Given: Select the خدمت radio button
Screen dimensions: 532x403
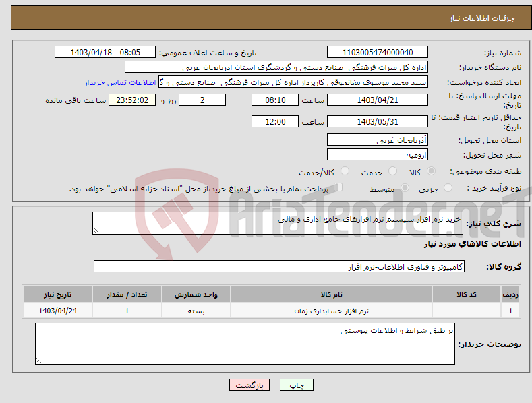Looking at the screenshot, I should pos(392,171).
